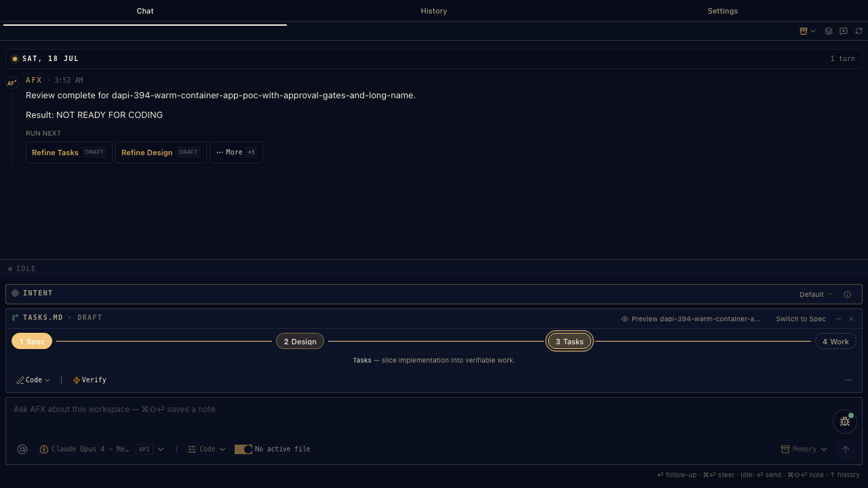Screen dimensions: 868x488
Task: Open the Default intent dropdown
Action: pyautogui.click(x=816, y=294)
